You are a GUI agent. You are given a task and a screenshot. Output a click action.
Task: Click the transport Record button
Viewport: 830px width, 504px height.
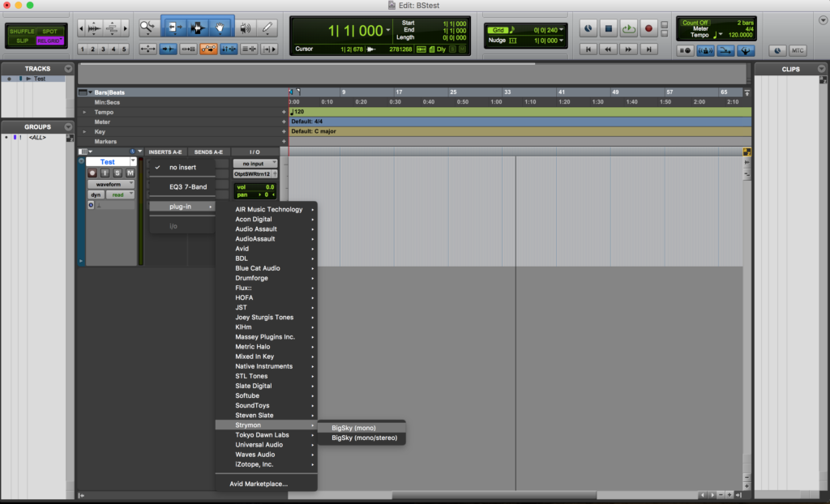648,28
